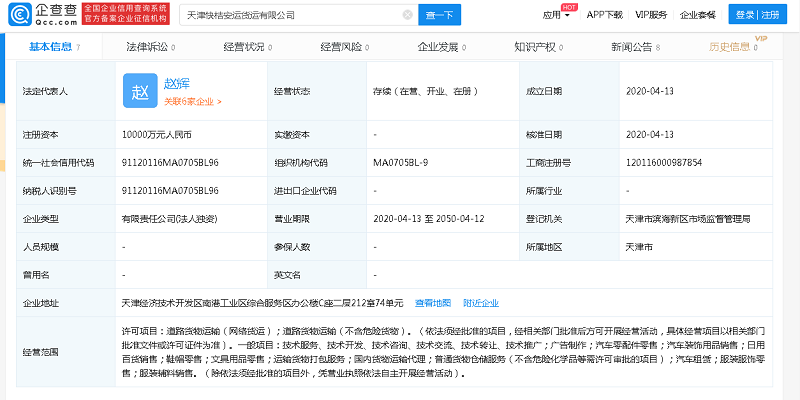Viewport: 800px width, 400px height.
Task: View the 新闻公告 tab
Action: coord(632,47)
